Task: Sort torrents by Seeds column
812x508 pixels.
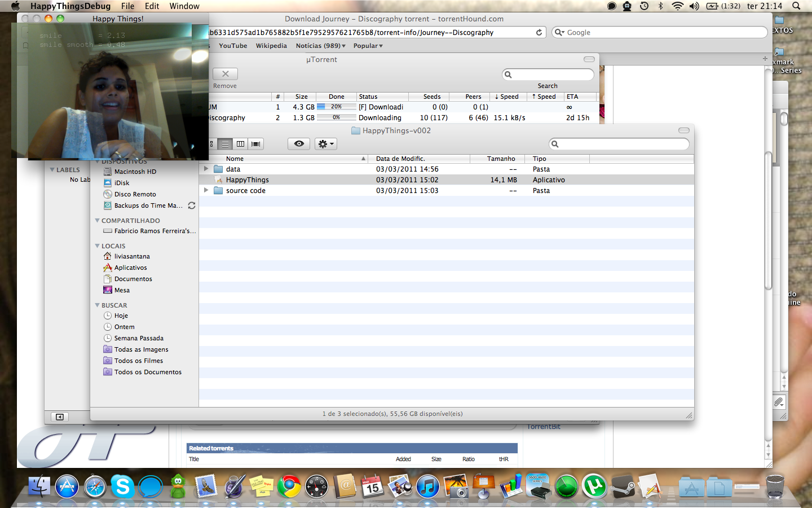Action: (x=432, y=97)
